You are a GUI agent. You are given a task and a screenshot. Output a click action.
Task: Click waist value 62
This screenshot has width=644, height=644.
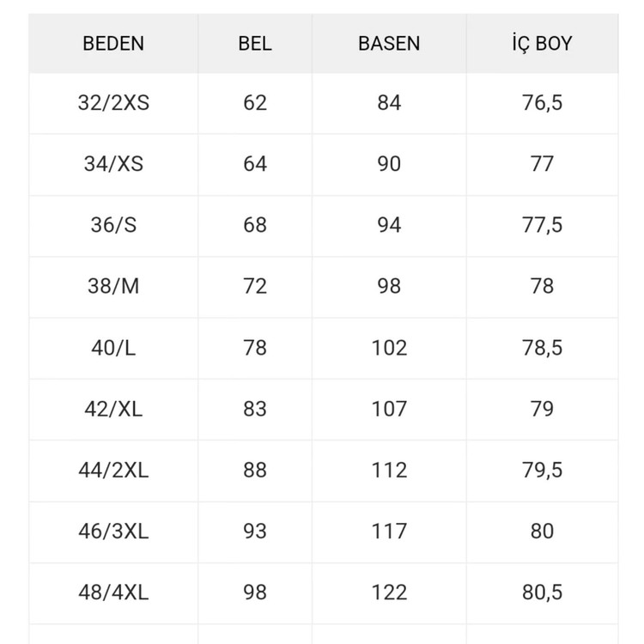tap(255, 103)
